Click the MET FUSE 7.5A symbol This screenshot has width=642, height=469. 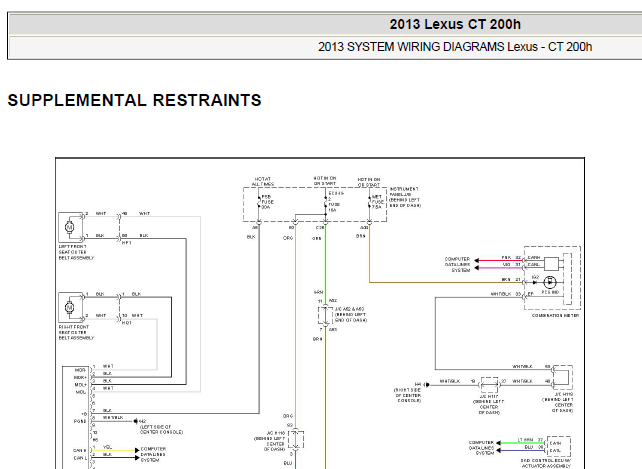(369, 202)
